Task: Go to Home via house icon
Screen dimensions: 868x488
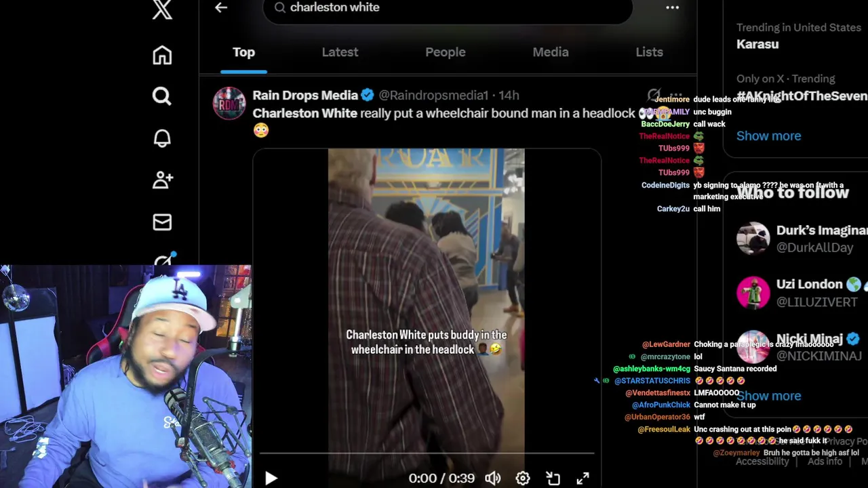Action: [162, 55]
